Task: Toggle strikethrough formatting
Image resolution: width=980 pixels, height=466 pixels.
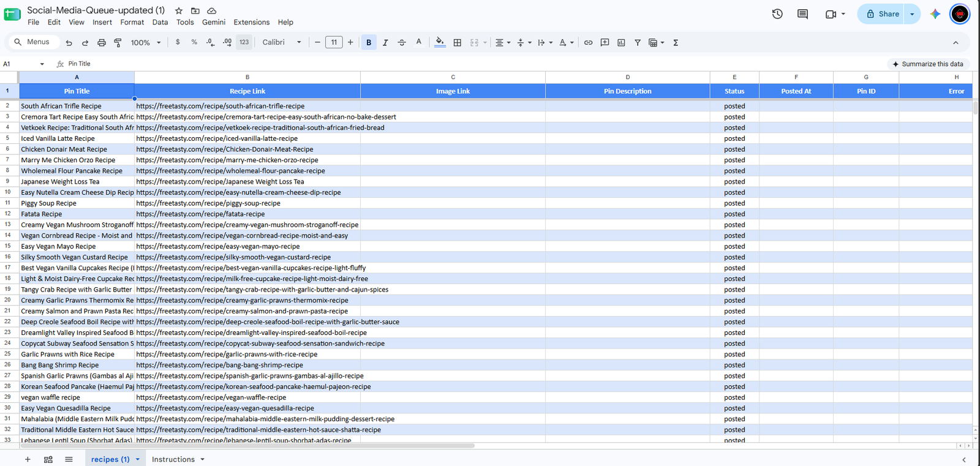Action: [x=402, y=42]
